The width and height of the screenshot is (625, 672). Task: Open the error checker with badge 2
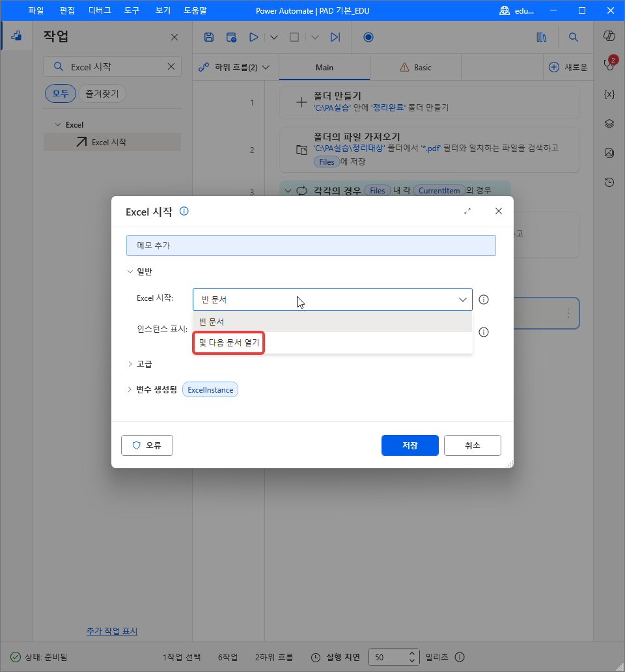[x=609, y=64]
